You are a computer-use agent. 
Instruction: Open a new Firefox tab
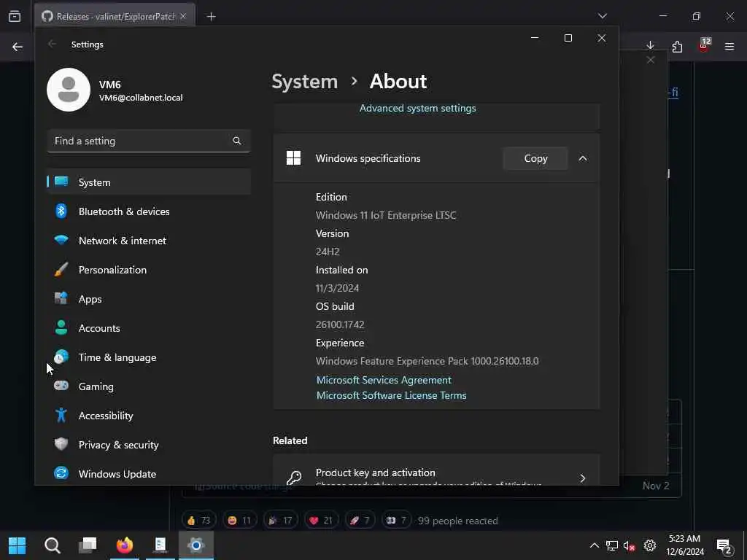coord(211,17)
